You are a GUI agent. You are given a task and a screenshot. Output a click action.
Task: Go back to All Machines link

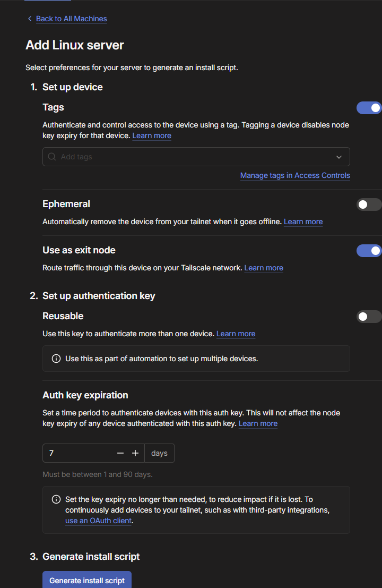point(71,19)
